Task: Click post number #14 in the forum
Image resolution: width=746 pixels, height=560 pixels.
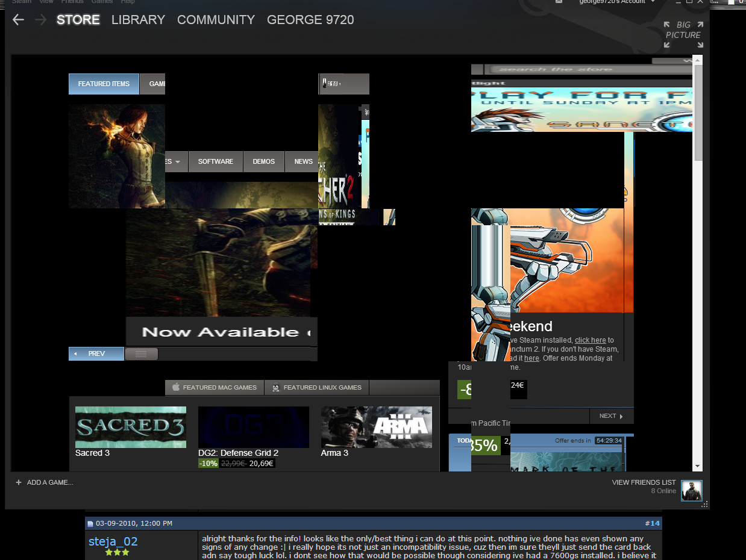Action: click(652, 523)
